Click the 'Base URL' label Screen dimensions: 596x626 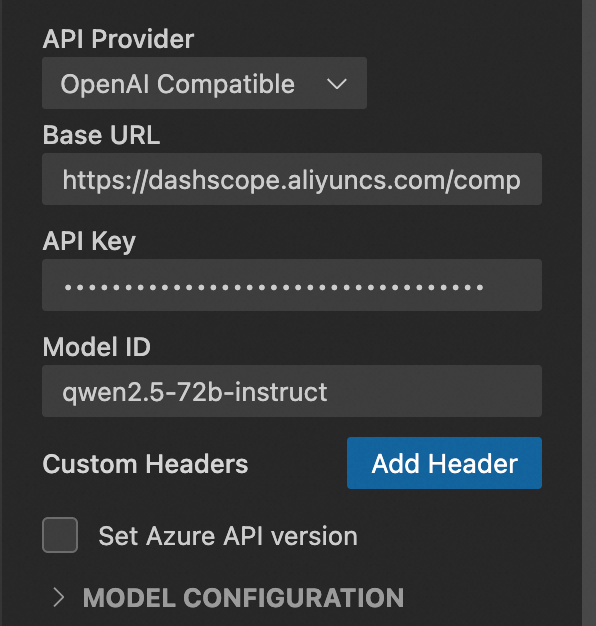click(x=101, y=135)
